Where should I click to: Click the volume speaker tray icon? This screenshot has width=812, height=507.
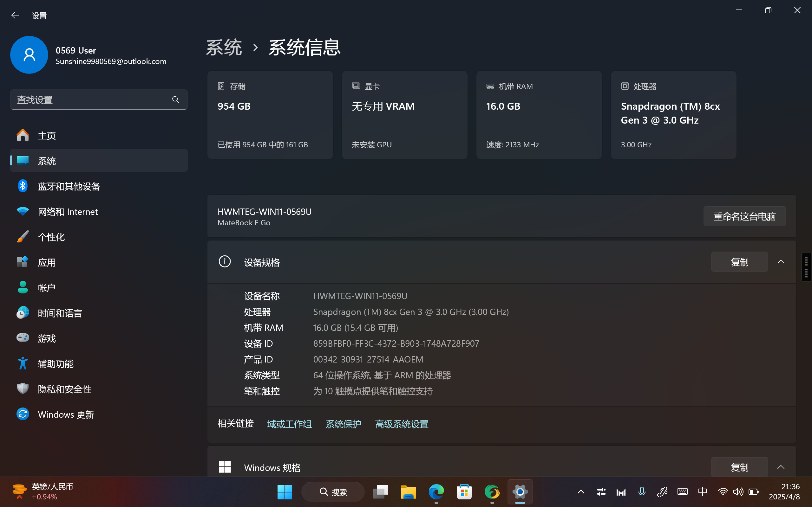[738, 492]
